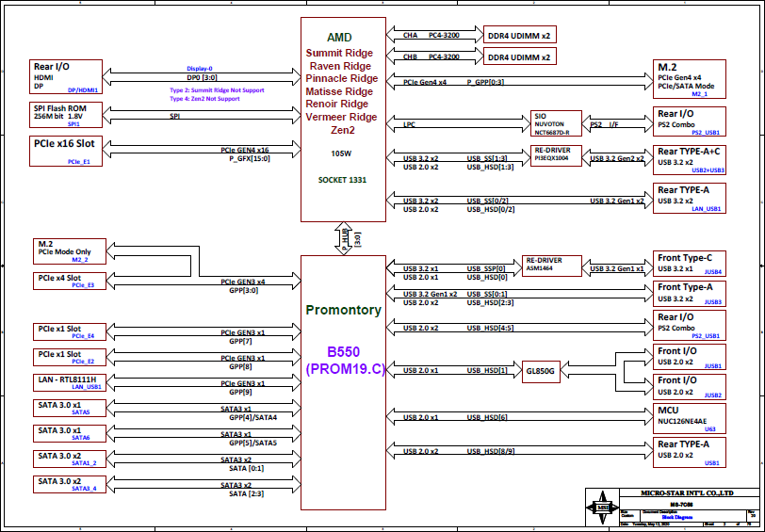Click the B550 (PROM19.C) label
Image resolution: width=765 pixels, height=532 pixels.
[x=346, y=361]
